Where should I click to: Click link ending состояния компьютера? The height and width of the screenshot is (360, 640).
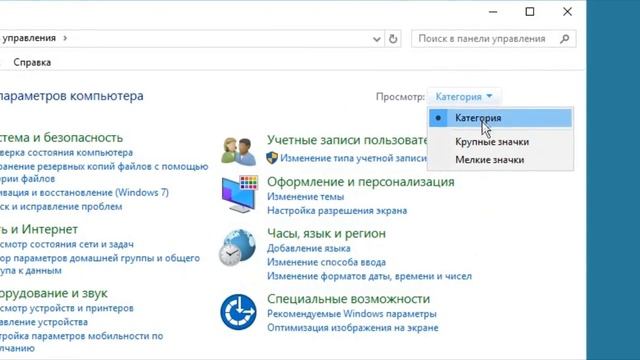click(66, 153)
